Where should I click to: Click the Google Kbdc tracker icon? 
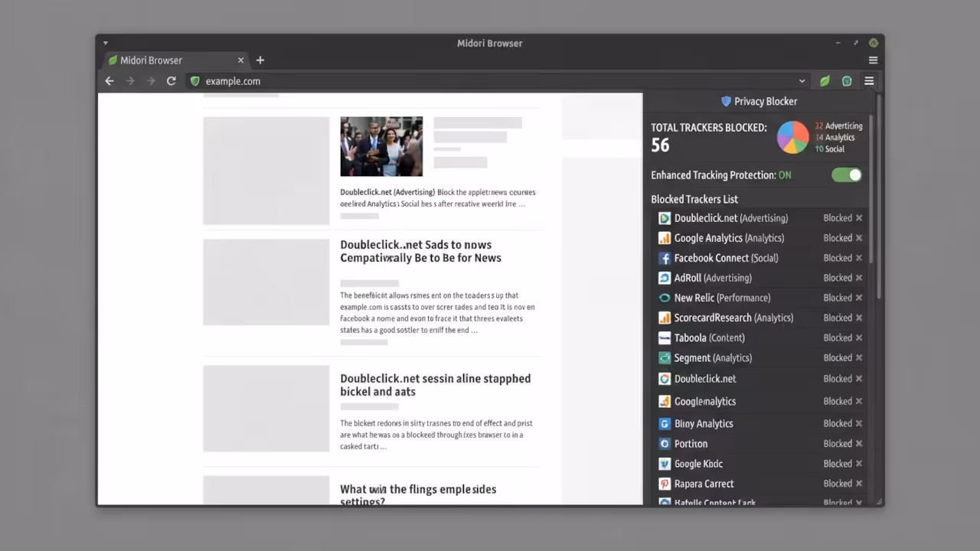coord(665,464)
